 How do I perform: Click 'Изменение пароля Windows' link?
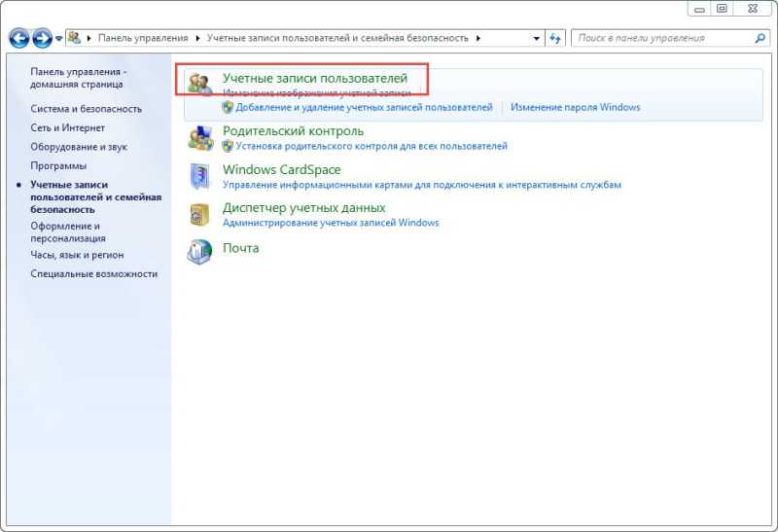click(575, 107)
